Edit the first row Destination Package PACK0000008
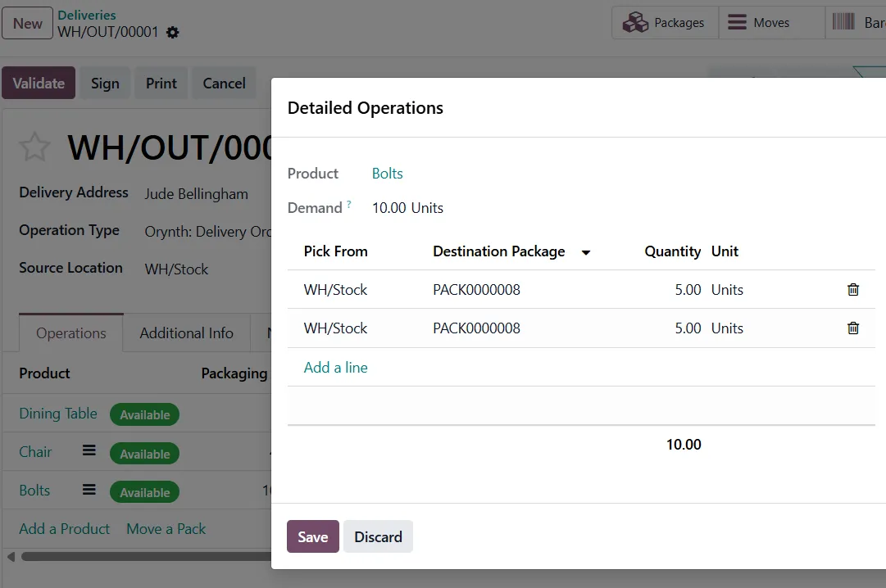Viewport: 886px width, 588px height. [476, 290]
